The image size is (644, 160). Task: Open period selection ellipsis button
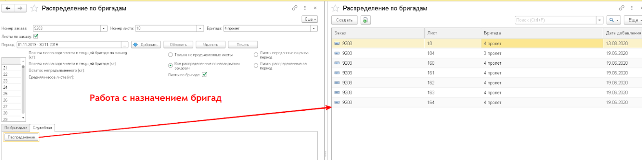tap(125, 44)
